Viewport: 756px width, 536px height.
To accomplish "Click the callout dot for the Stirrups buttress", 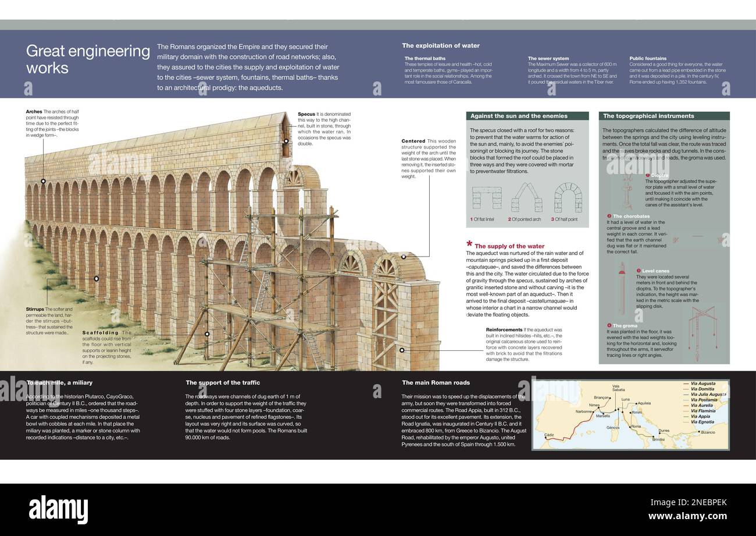I will 97,278.
